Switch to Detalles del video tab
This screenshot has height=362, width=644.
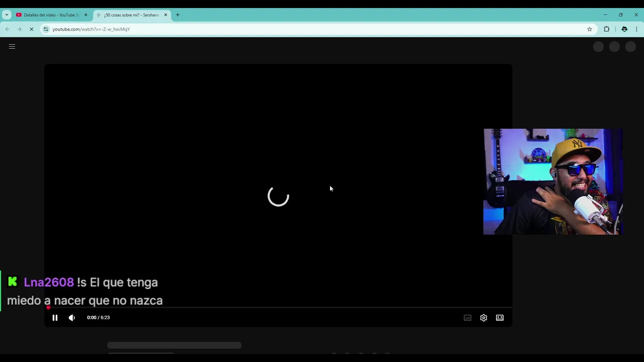coord(51,15)
